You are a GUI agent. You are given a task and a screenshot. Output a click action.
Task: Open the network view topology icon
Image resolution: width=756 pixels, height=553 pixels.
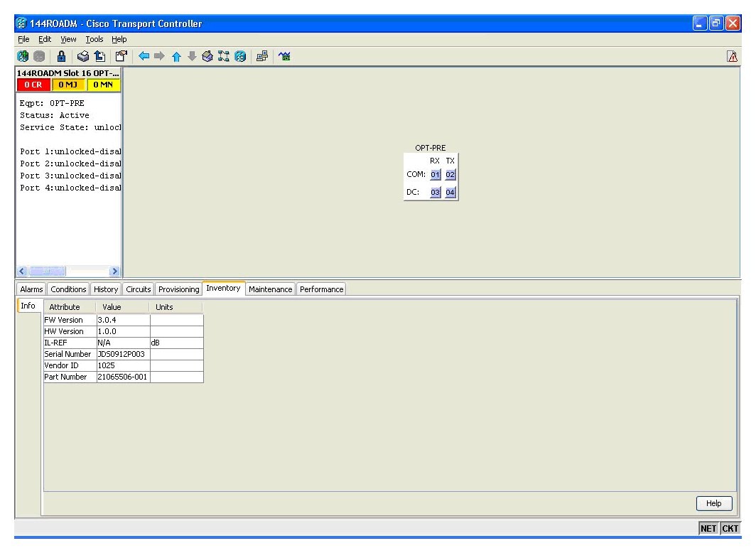click(x=224, y=56)
